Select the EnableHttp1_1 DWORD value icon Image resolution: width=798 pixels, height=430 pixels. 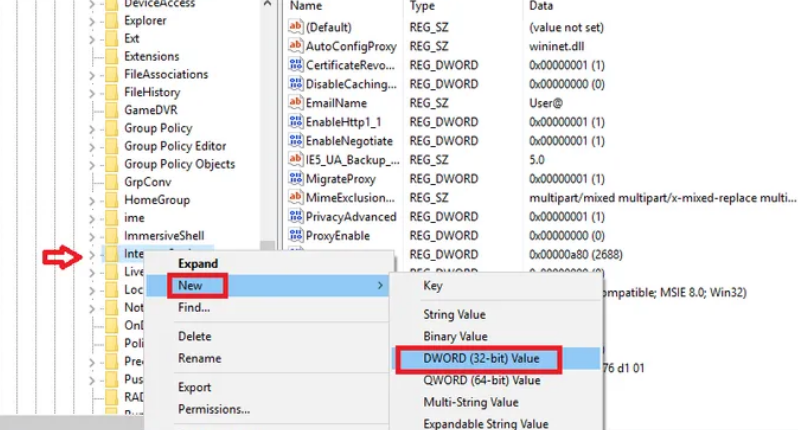tap(296, 122)
